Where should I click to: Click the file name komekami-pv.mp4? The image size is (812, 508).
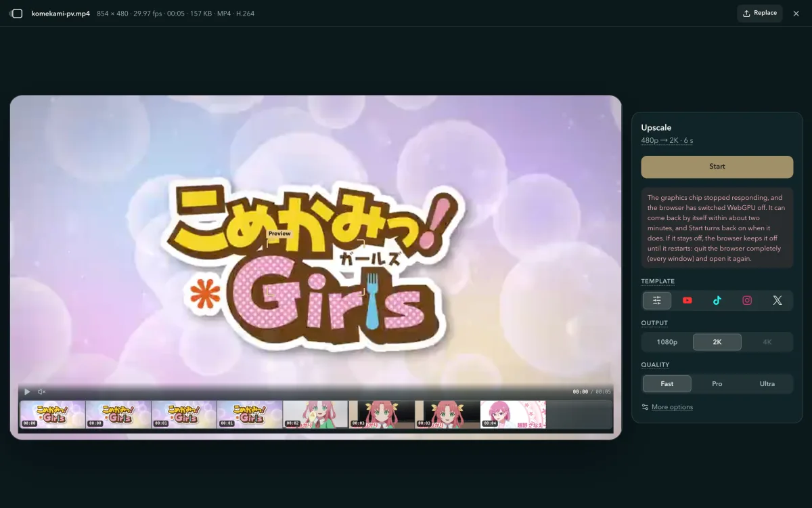(x=61, y=14)
